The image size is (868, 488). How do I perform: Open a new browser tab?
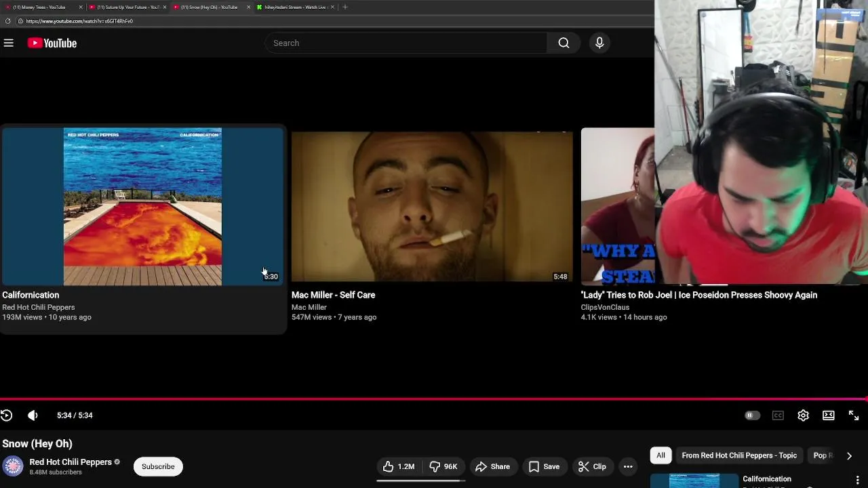pos(345,7)
